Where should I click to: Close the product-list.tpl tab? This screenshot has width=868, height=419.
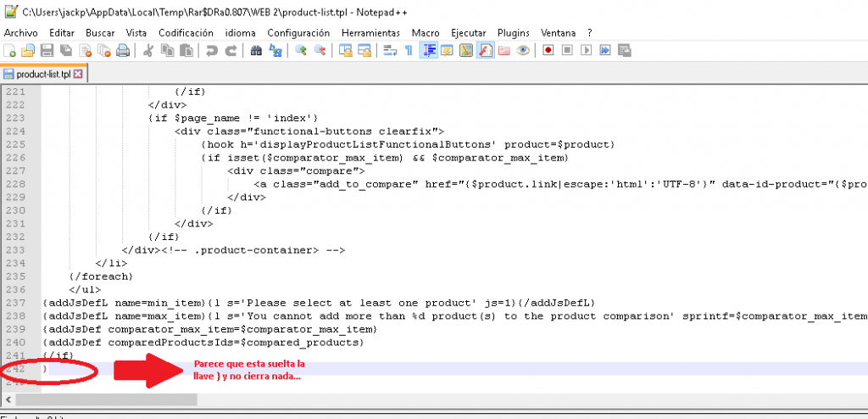click(79, 75)
